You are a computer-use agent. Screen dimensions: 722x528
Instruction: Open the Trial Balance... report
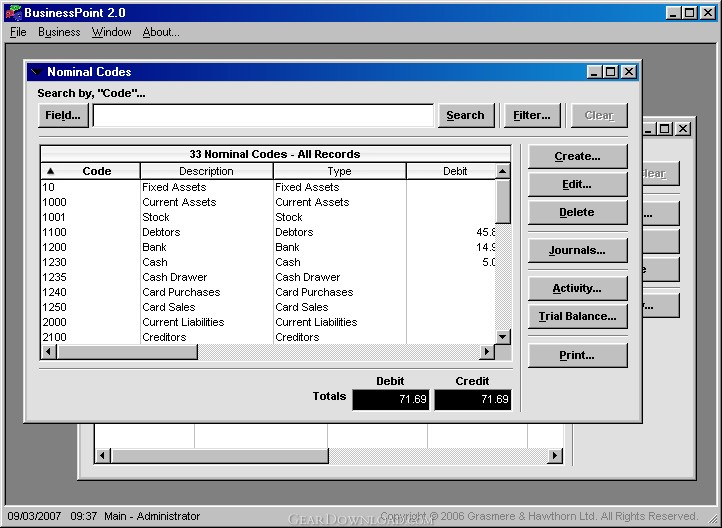pos(577,316)
